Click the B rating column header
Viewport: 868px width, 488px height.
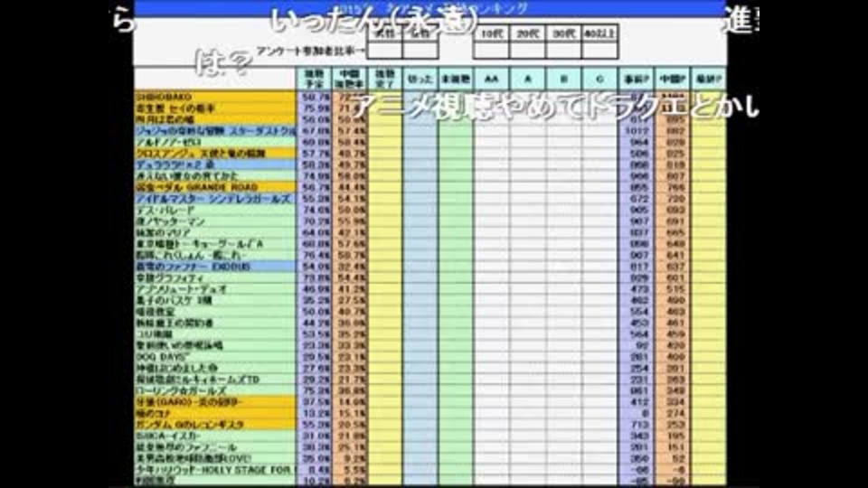pos(563,80)
